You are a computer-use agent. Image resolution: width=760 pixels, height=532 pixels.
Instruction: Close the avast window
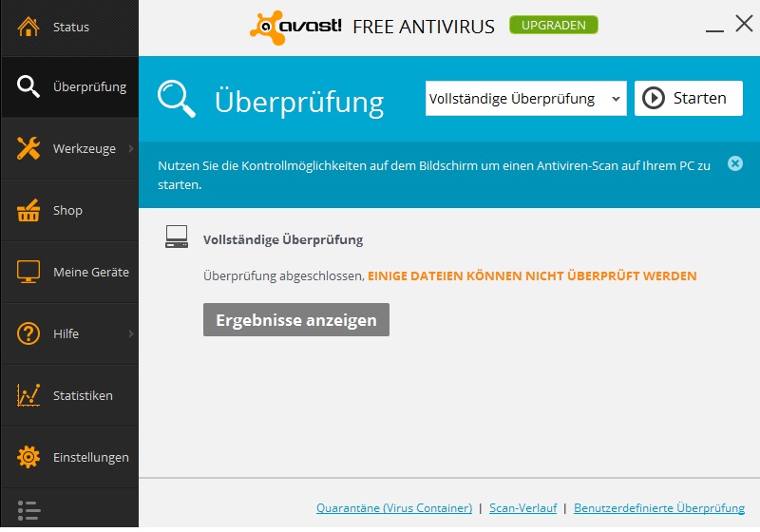point(744,23)
